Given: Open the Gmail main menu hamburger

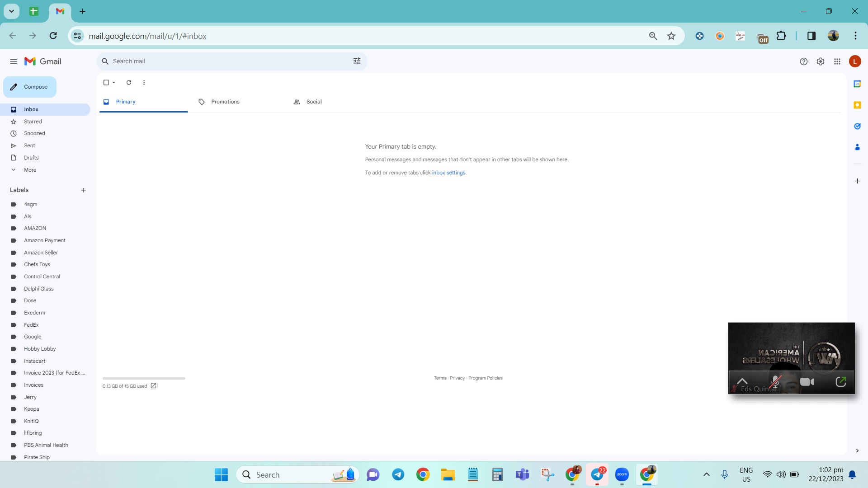Looking at the screenshot, I should (x=14, y=61).
